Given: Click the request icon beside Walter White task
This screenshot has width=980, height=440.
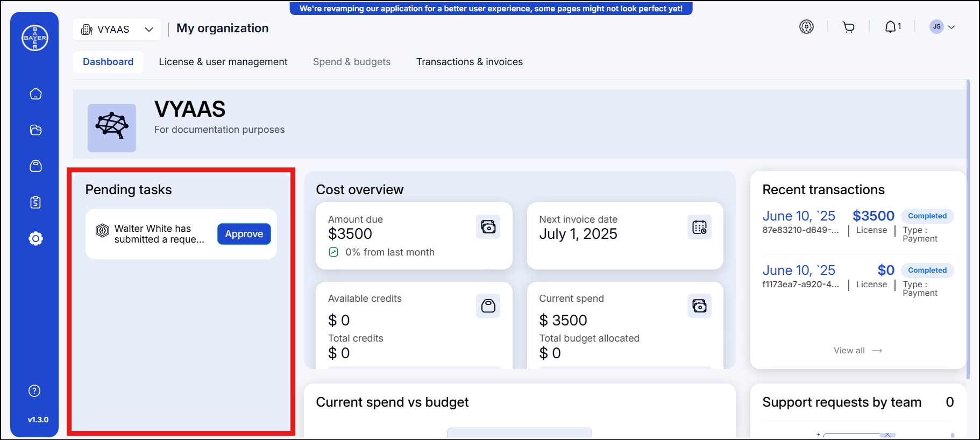Looking at the screenshot, I should (102, 231).
